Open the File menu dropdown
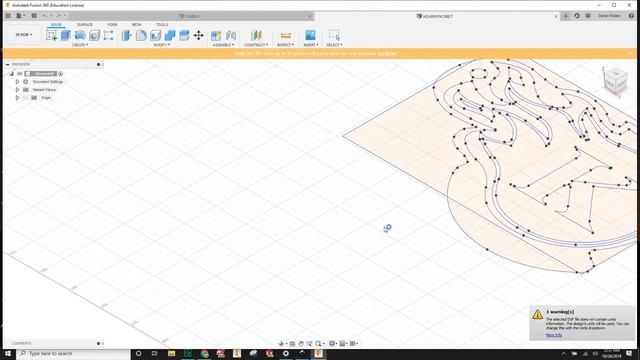Viewport: 640px width, 360px height. click(x=20, y=16)
